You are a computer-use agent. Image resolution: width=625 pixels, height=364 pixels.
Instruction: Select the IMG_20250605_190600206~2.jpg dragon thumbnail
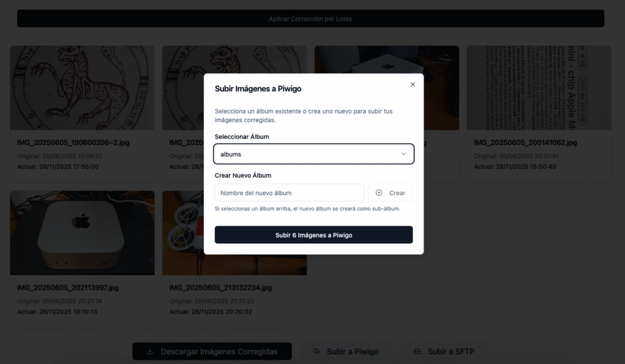pos(82,88)
